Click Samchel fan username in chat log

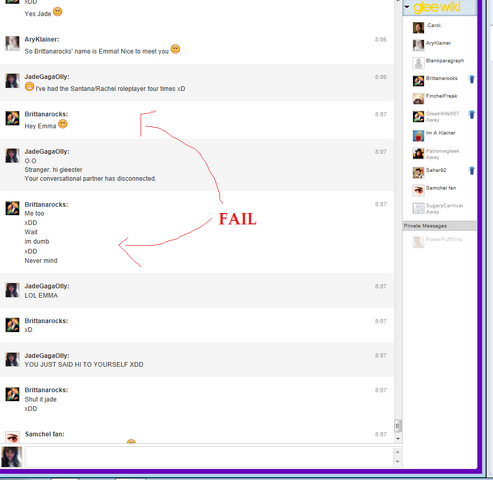click(44, 434)
